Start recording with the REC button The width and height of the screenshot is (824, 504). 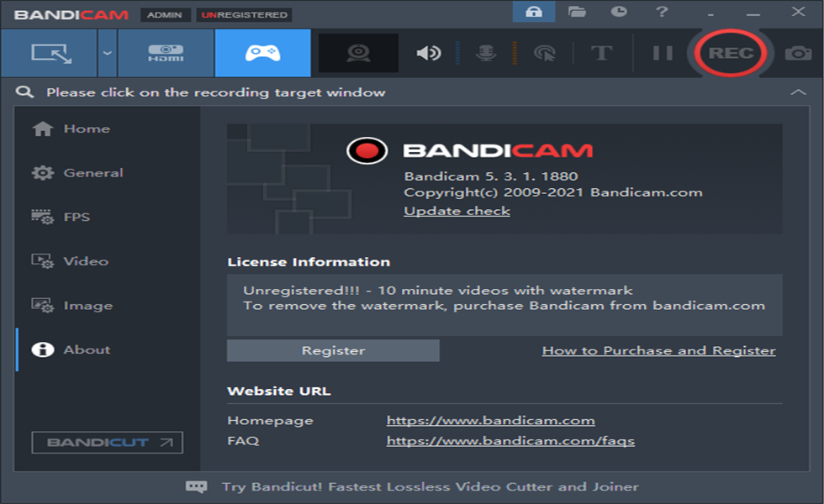[731, 53]
